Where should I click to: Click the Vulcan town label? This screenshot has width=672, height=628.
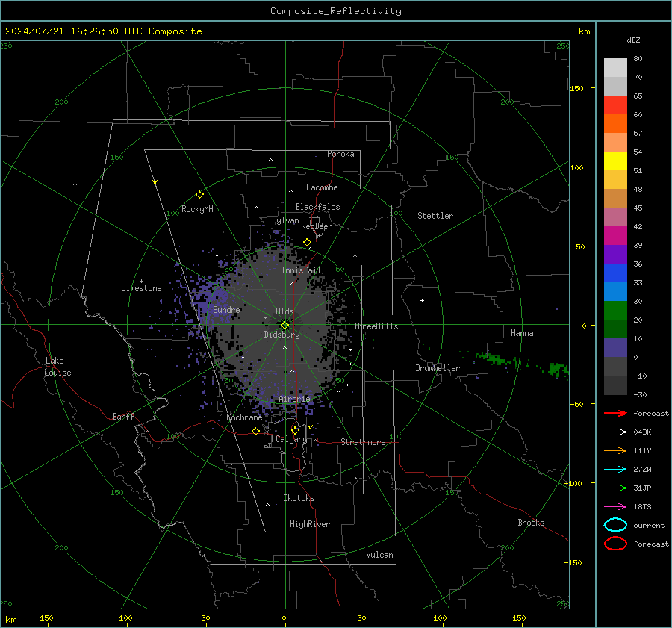pyautogui.click(x=380, y=555)
